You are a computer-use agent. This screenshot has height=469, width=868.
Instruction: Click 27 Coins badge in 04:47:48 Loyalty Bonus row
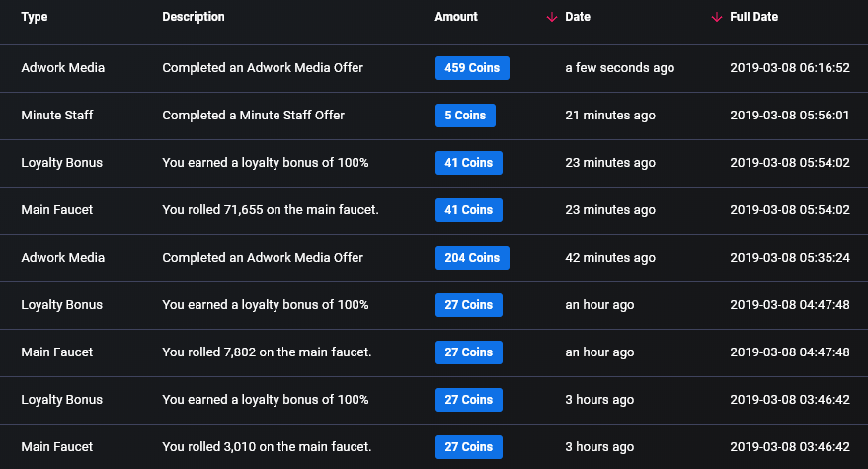pyautogui.click(x=469, y=305)
